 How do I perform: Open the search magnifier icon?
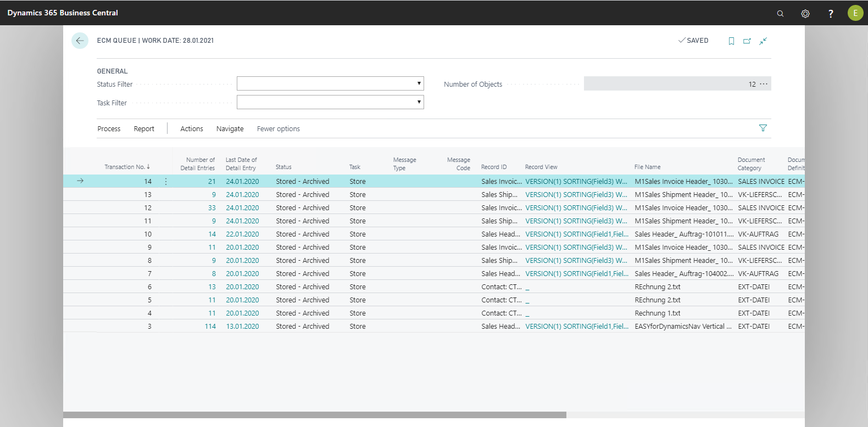(x=780, y=13)
